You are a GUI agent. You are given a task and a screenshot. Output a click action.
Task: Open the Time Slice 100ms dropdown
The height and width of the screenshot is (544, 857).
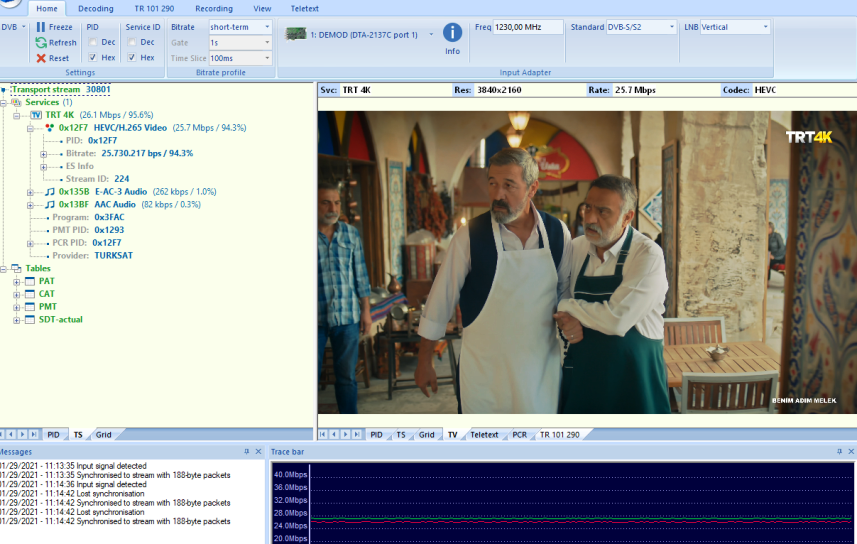point(267,58)
